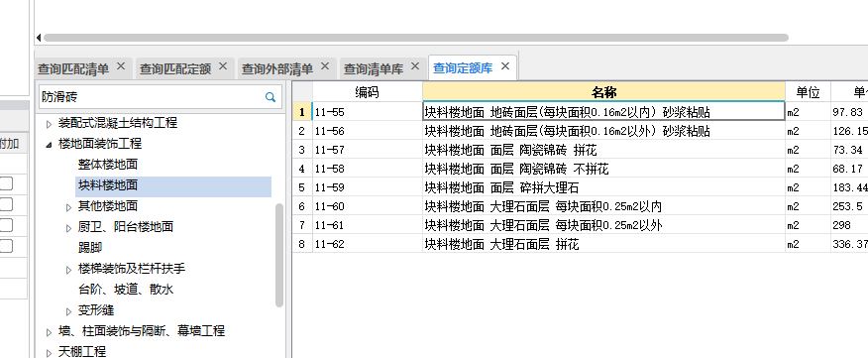Click code cell 11-61
The image size is (868, 358).
(368, 225)
